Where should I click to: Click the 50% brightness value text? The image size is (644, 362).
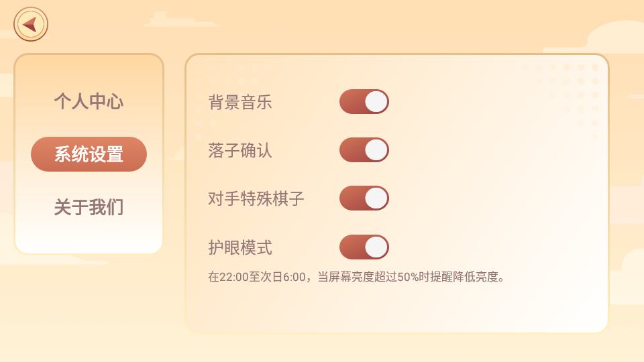[408, 277]
